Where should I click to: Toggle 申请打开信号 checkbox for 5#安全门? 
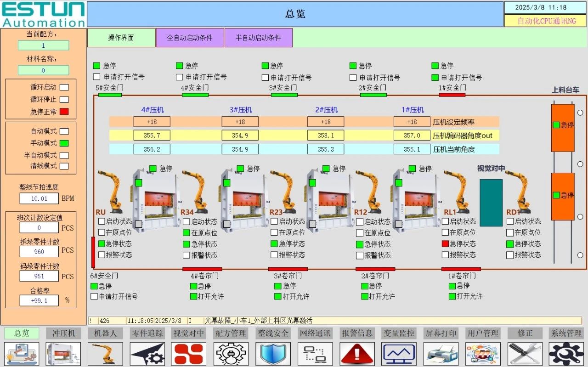[96, 77]
